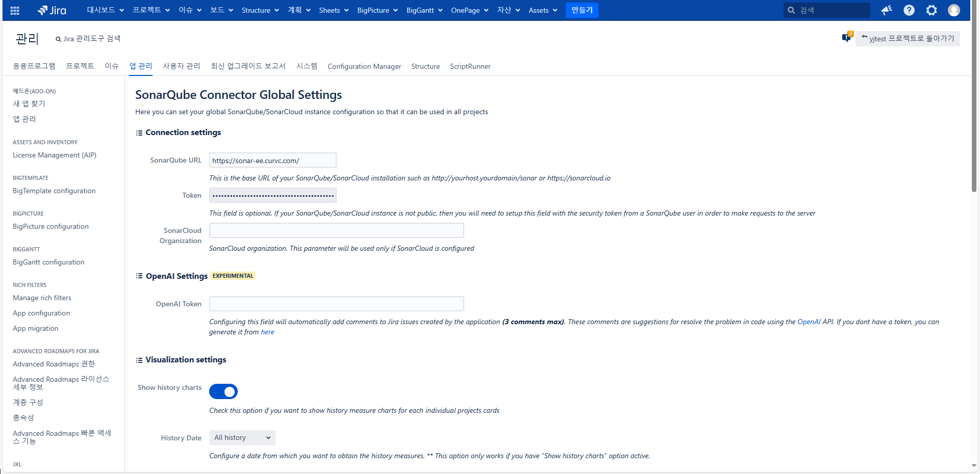Expand the top bar Structure menu
The image size is (980, 474).
(260, 10)
